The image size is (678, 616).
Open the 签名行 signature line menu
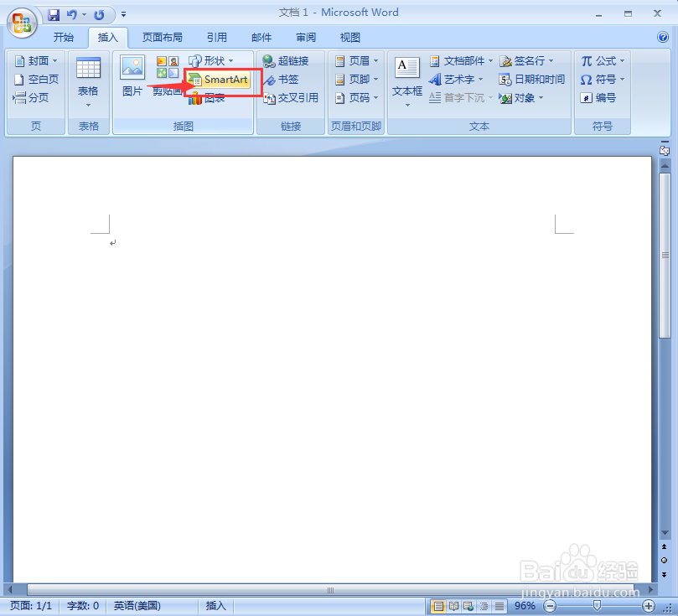pos(526,61)
